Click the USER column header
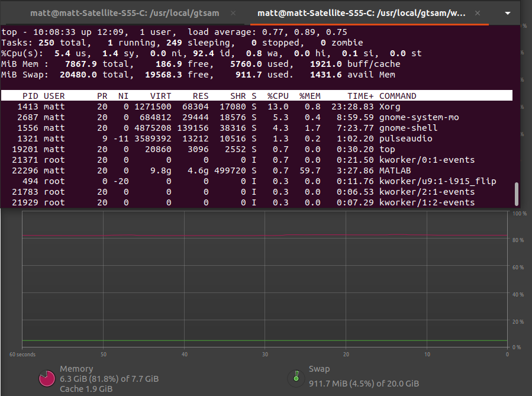 pyautogui.click(x=54, y=96)
